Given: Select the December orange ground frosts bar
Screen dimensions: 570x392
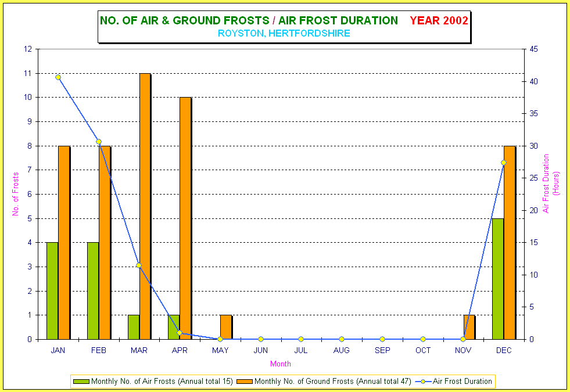Looking at the screenshot, I should (x=510, y=243).
